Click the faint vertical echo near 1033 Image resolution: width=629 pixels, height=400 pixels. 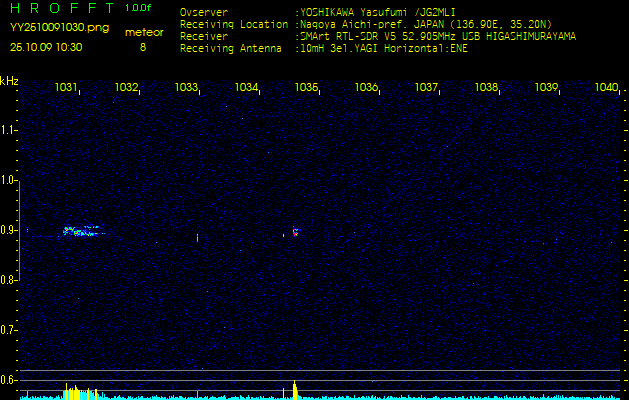pos(198,238)
